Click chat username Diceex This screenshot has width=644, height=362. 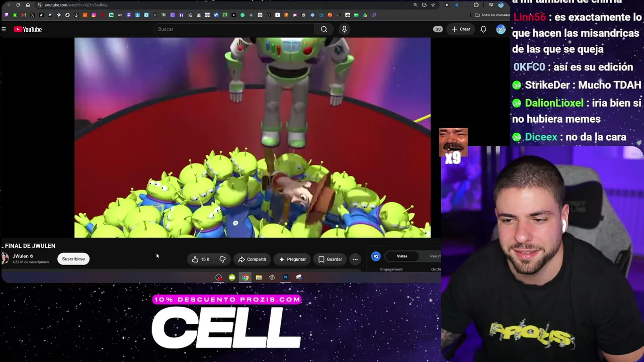pyautogui.click(x=541, y=137)
